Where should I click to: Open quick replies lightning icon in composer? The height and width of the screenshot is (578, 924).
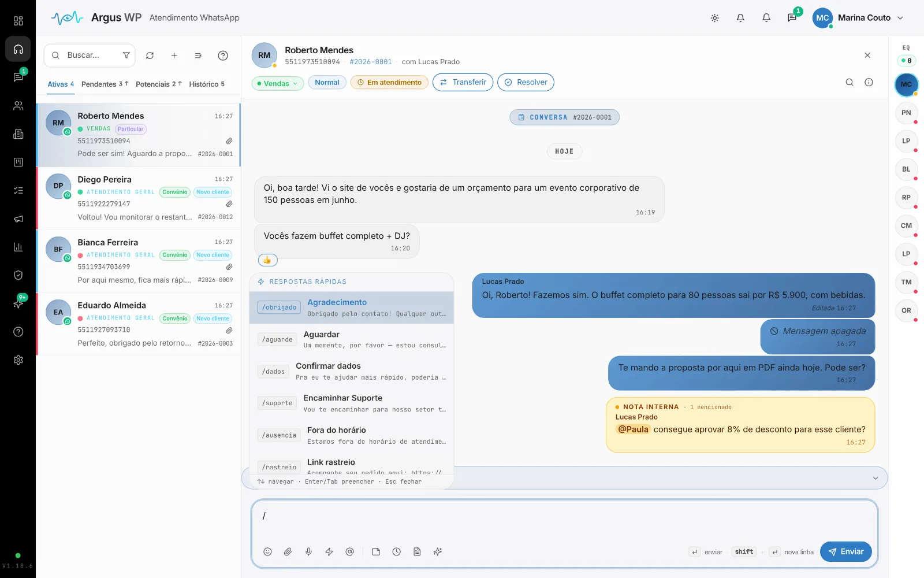(329, 551)
